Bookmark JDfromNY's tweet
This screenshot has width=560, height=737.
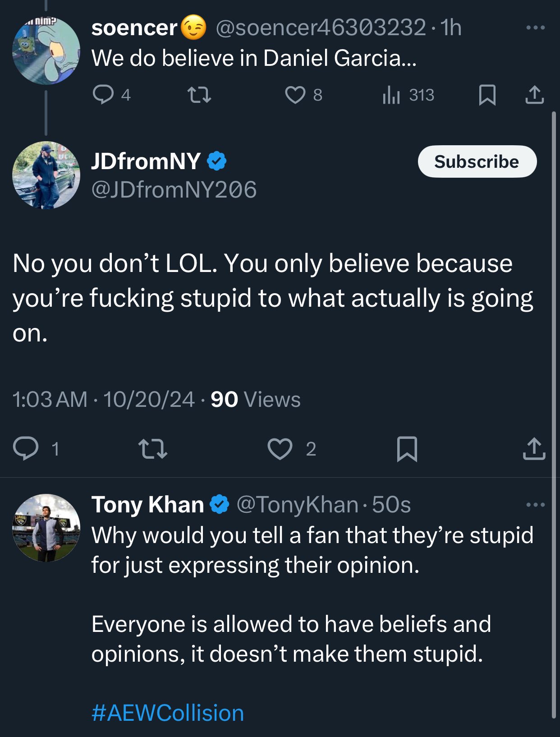(407, 449)
